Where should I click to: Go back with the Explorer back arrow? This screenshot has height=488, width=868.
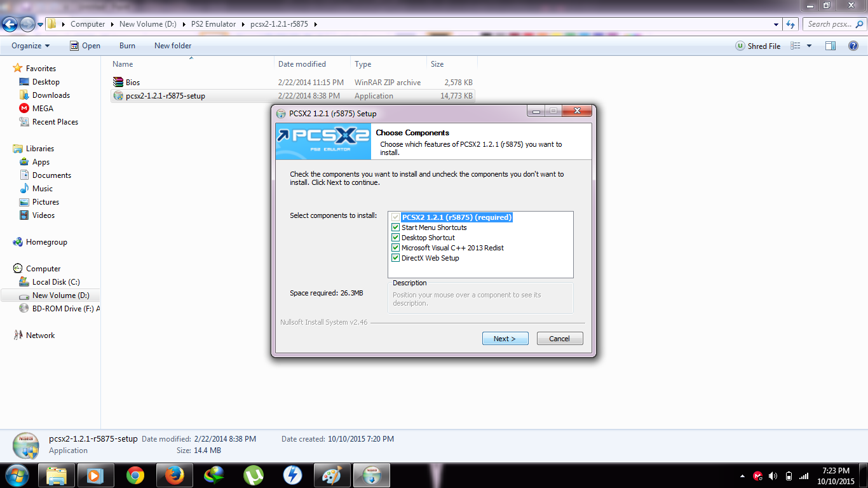(x=10, y=24)
